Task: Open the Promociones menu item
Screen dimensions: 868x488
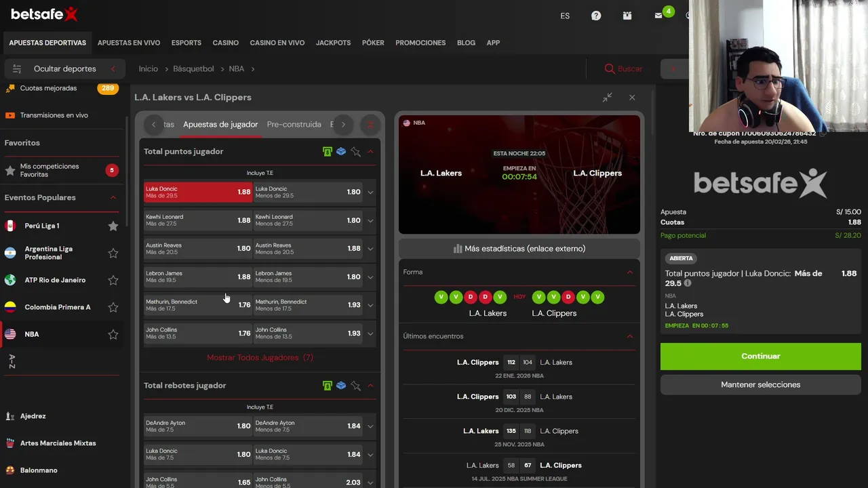Action: [x=420, y=43]
